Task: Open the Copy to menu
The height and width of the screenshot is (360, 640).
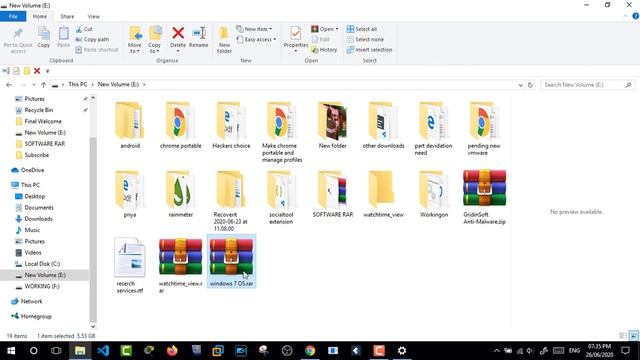Action: pos(154,40)
